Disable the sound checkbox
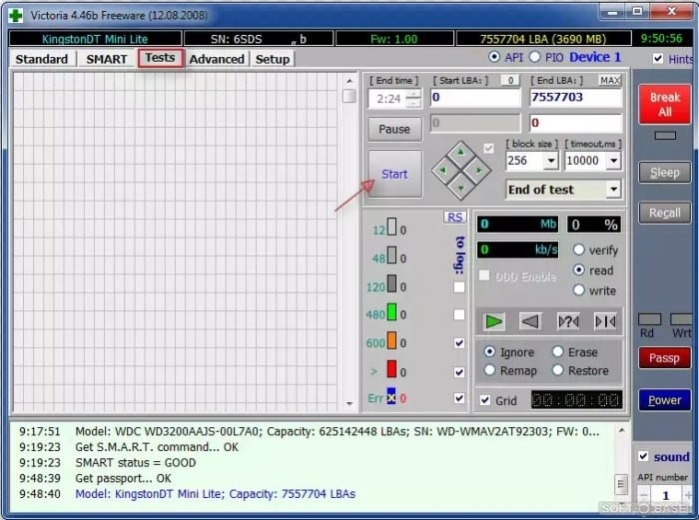 tap(643, 456)
